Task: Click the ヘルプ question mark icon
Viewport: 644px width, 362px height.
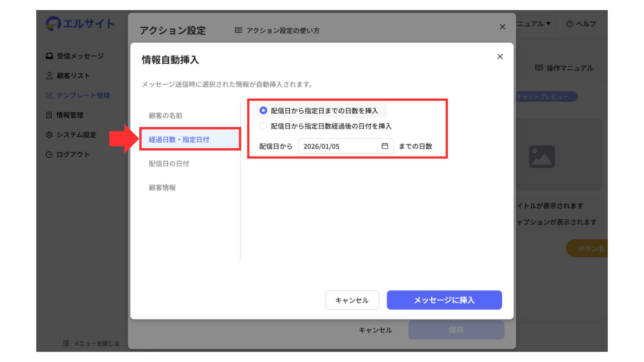Action: [570, 24]
